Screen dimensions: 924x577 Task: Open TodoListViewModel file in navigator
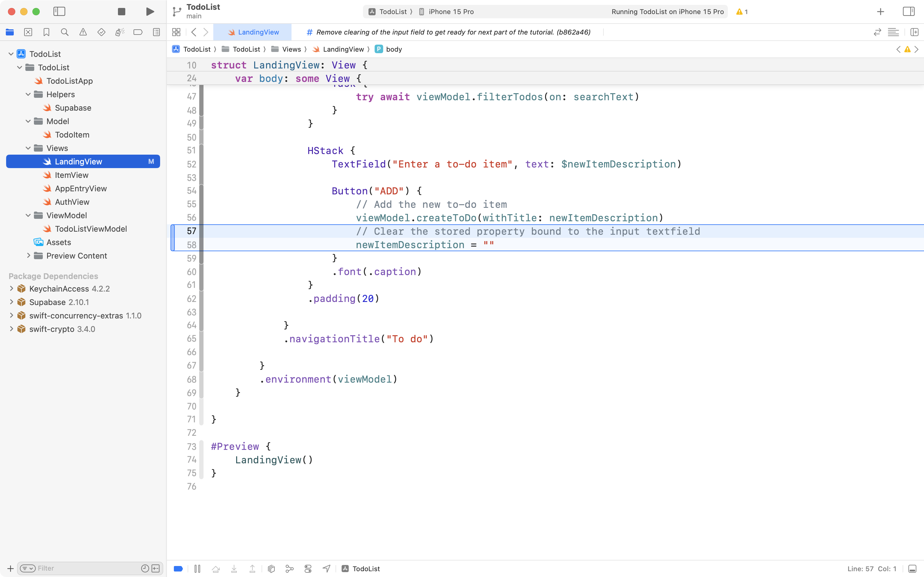pos(90,229)
